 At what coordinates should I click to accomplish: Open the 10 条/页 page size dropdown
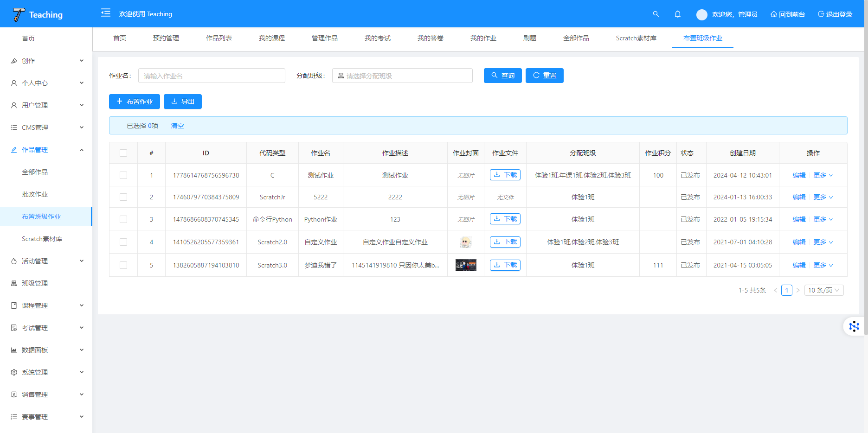tap(823, 290)
